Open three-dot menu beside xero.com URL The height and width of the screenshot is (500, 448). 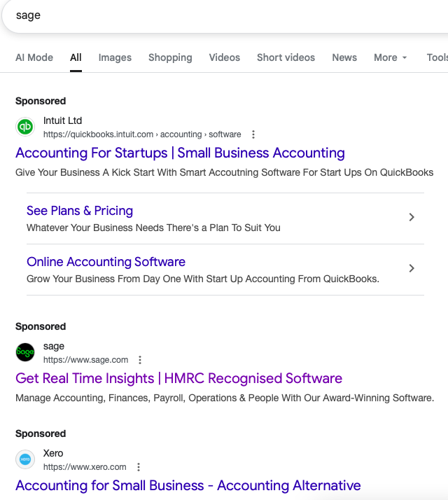pyautogui.click(x=139, y=467)
